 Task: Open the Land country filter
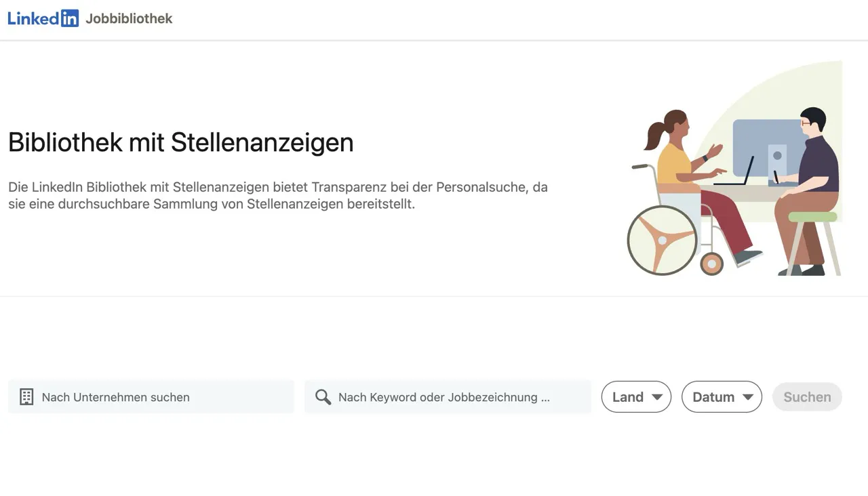click(636, 397)
